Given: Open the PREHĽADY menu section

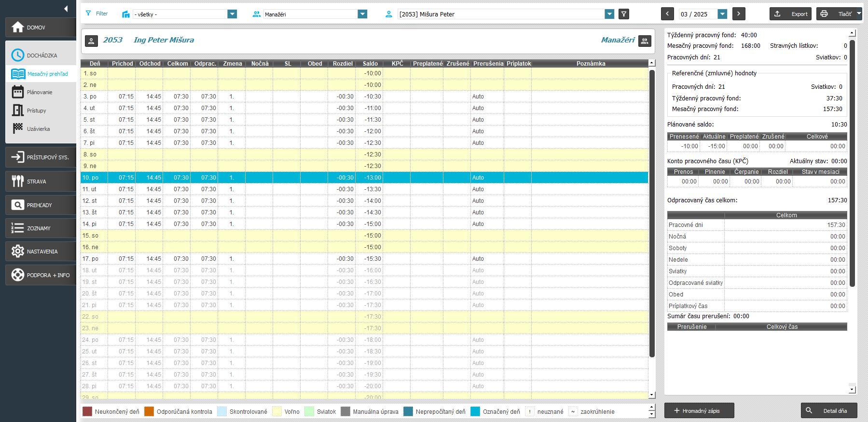Looking at the screenshot, I should pos(41,205).
